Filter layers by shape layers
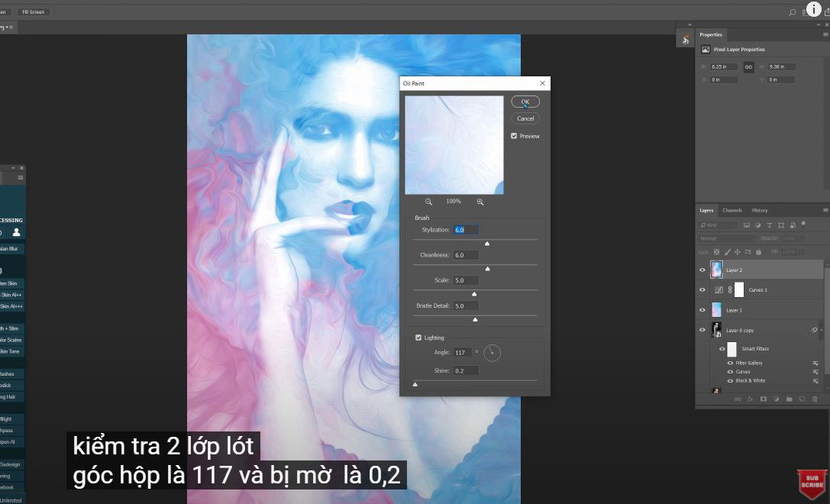 point(781,225)
